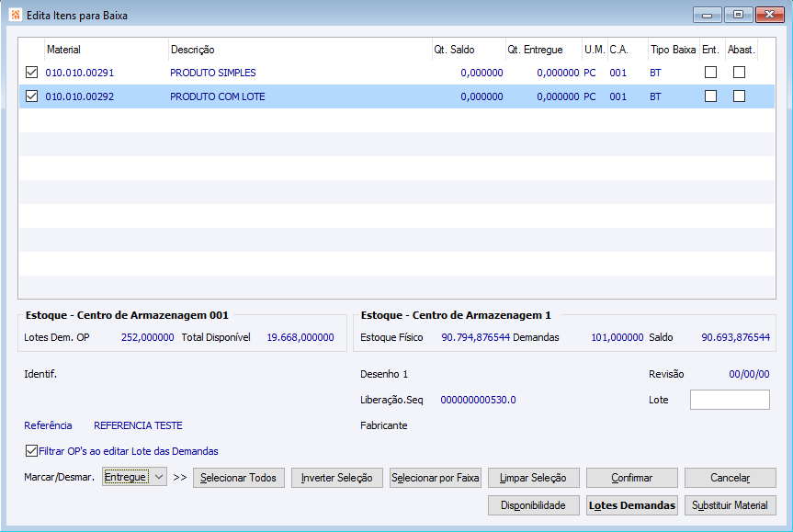
Task: Click the U.M. column header
Action: tap(595, 50)
